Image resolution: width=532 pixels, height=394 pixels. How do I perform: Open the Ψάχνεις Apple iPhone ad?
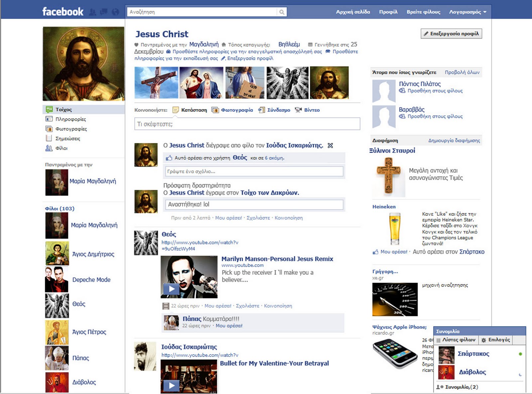click(x=399, y=327)
